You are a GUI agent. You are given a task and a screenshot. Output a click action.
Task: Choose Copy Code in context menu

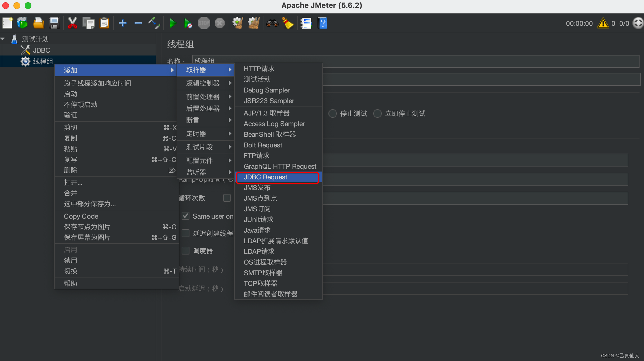pyautogui.click(x=117, y=216)
